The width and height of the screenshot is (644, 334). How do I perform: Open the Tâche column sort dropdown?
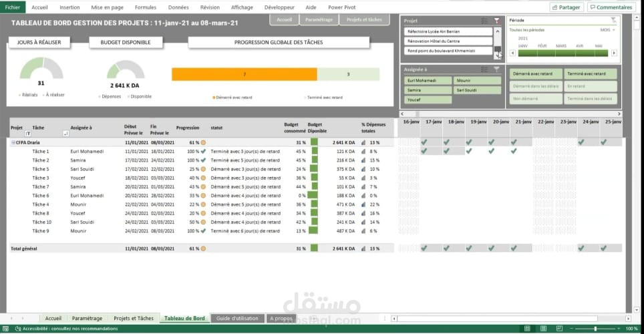point(65,134)
